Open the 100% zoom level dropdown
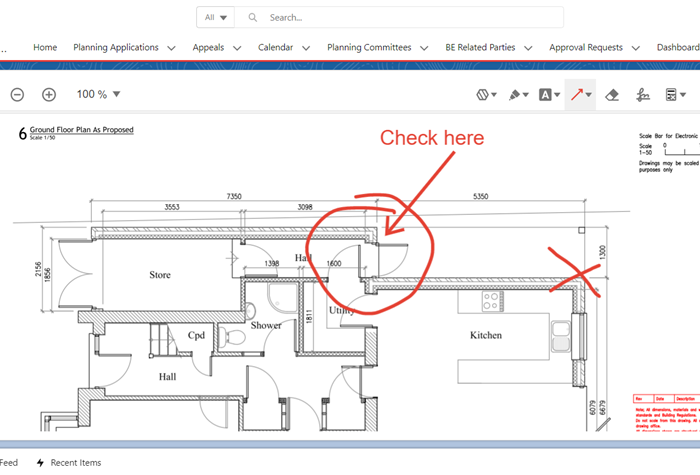 98,94
